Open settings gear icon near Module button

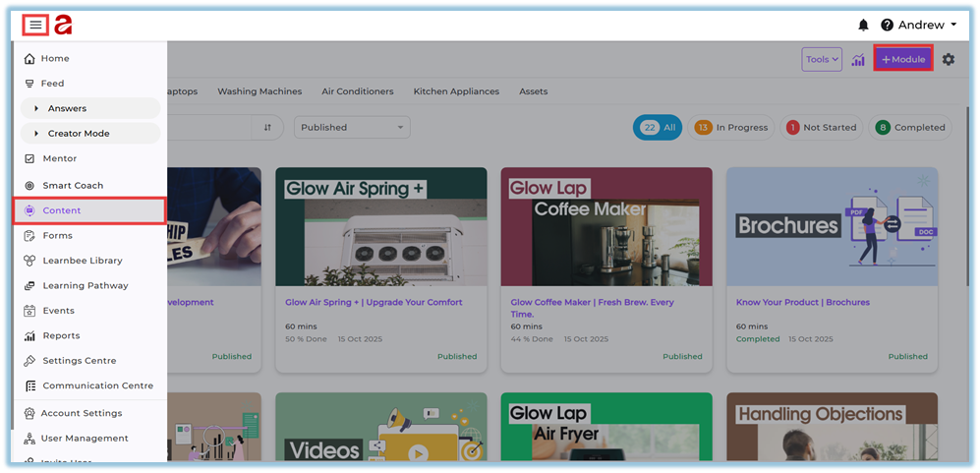pos(948,60)
